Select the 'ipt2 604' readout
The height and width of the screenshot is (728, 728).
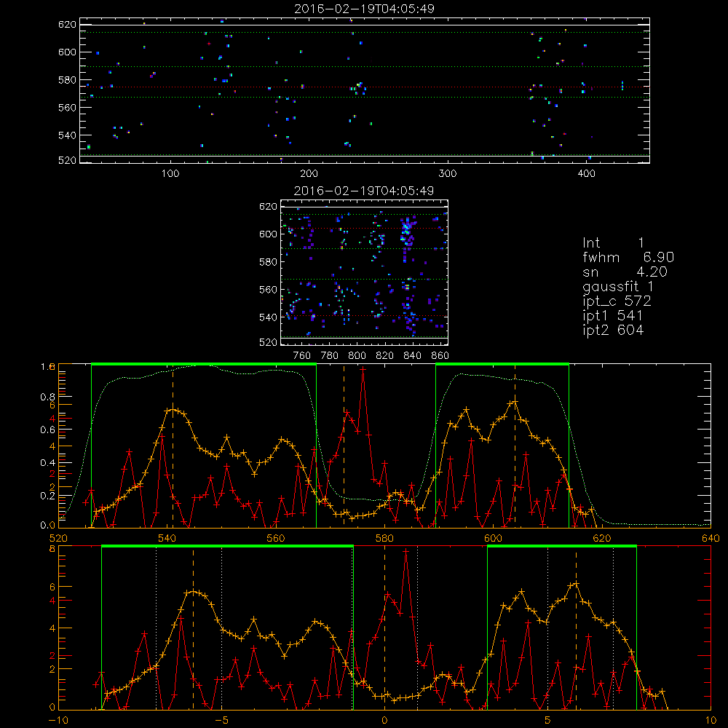[613, 330]
